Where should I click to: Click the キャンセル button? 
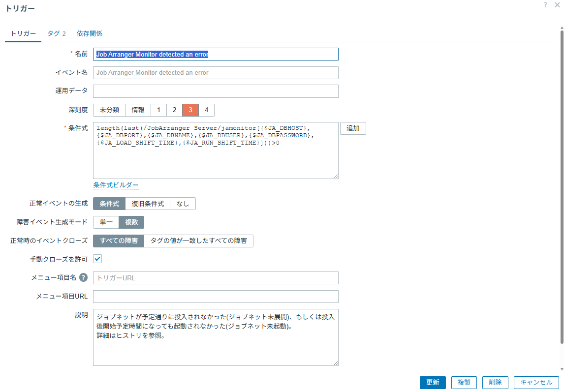tap(536, 383)
